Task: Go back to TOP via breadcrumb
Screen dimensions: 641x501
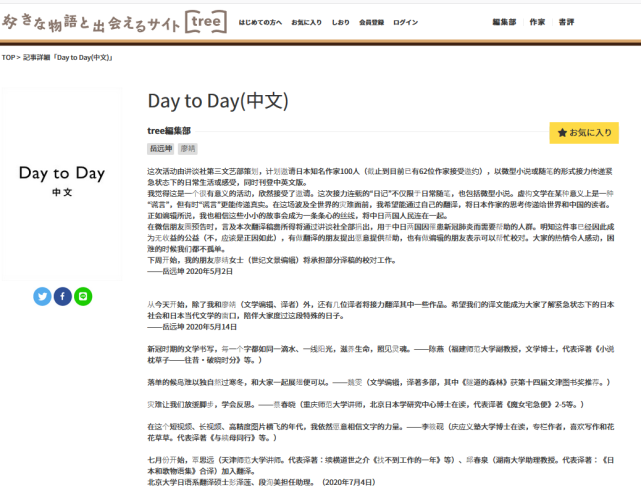Action: tap(8, 58)
